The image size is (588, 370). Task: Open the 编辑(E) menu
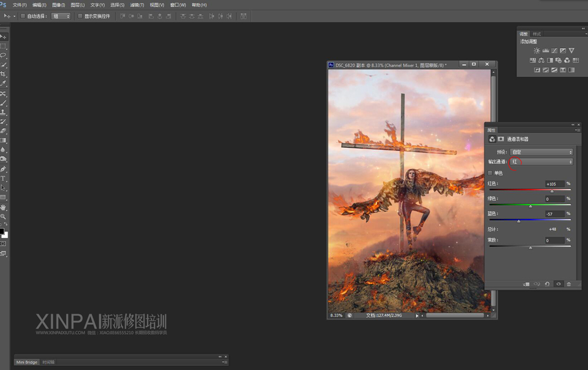(x=39, y=5)
